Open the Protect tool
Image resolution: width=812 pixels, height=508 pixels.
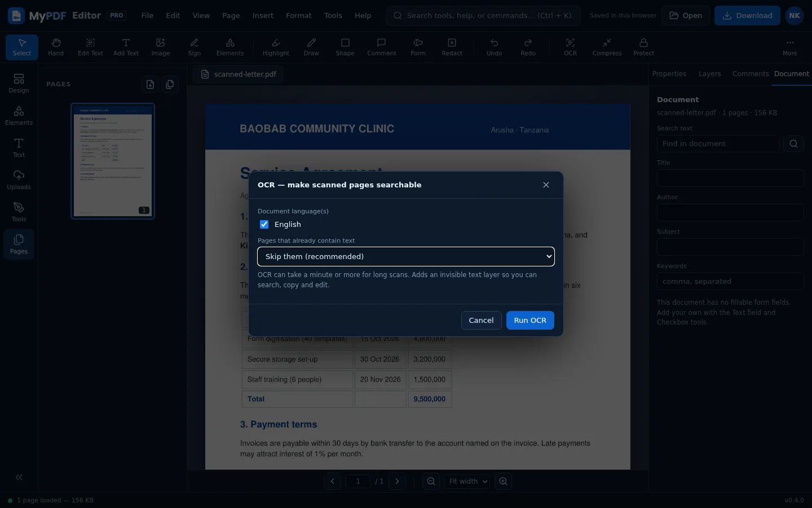click(643, 47)
